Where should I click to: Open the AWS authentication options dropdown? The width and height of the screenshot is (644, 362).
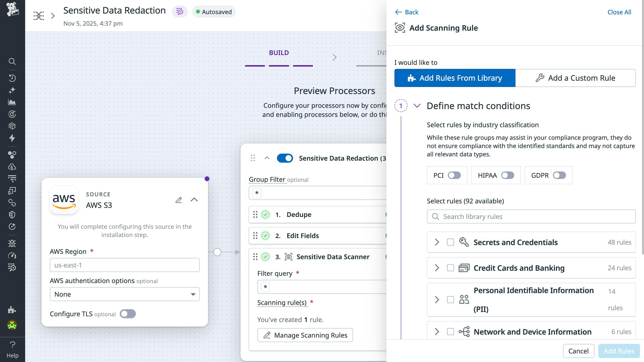[125, 294]
